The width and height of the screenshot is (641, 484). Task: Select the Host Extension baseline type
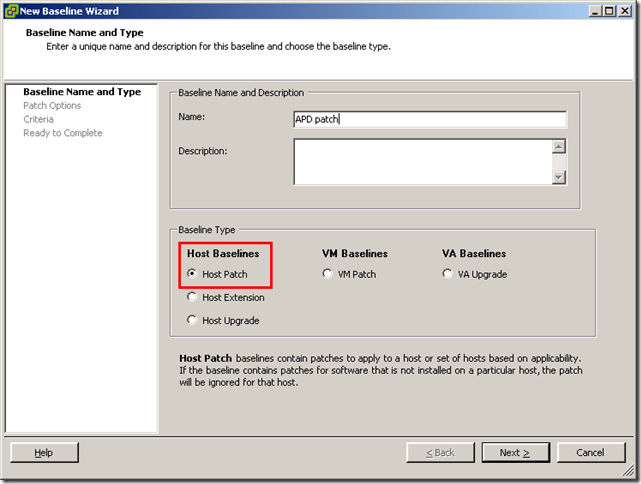(x=193, y=297)
